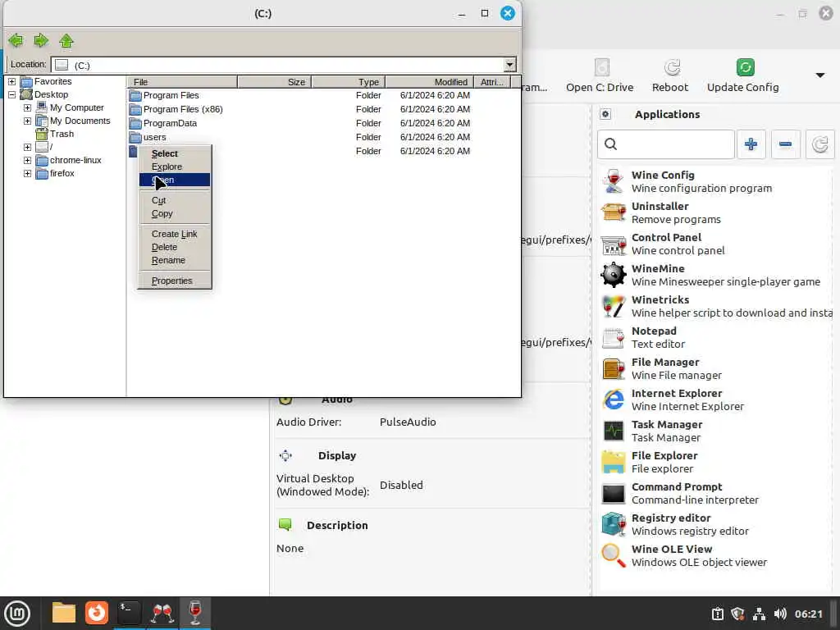Screen dimensions: 840x630
Task: Launch Wine Config
Action: click(x=715, y=181)
